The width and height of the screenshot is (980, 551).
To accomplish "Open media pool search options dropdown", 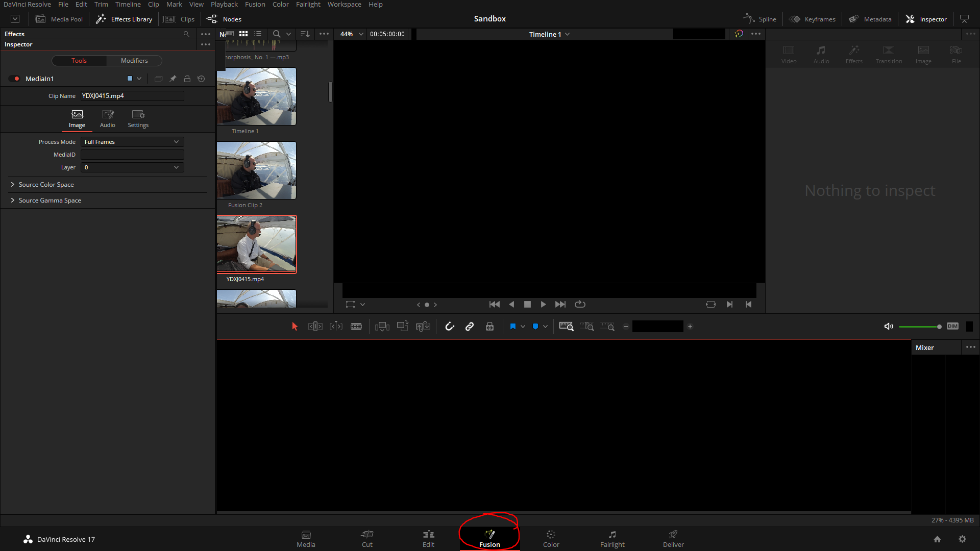I will (288, 34).
